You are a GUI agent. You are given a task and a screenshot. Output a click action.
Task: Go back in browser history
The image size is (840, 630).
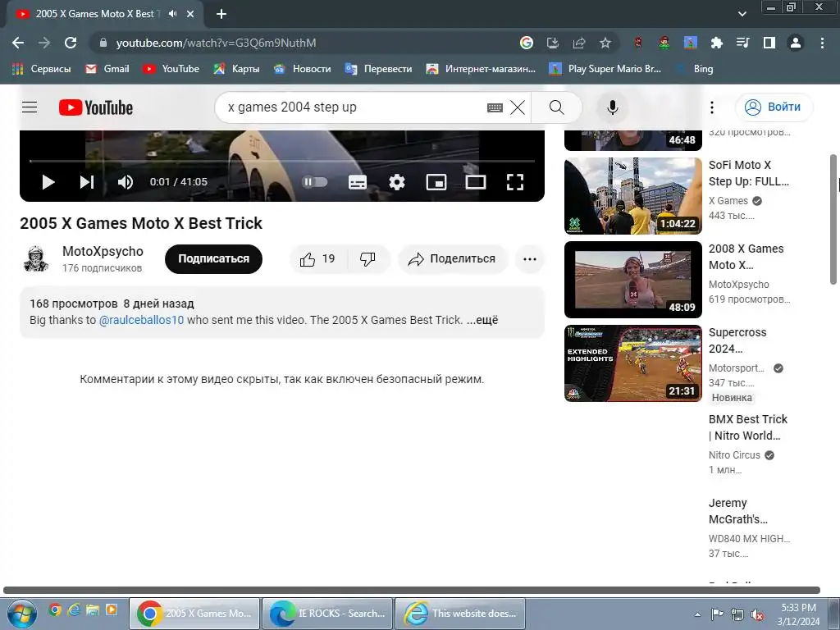click(x=18, y=43)
